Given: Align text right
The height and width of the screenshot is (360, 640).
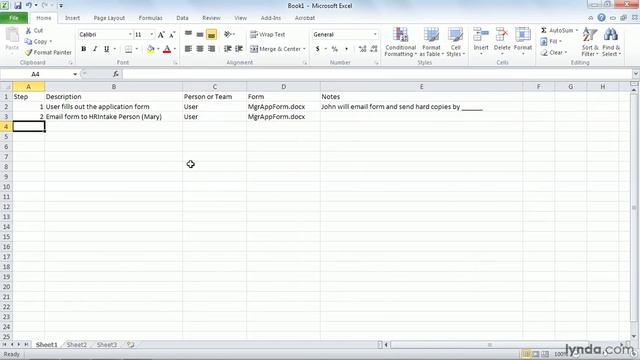Looking at the screenshot, I should pos(211,49).
